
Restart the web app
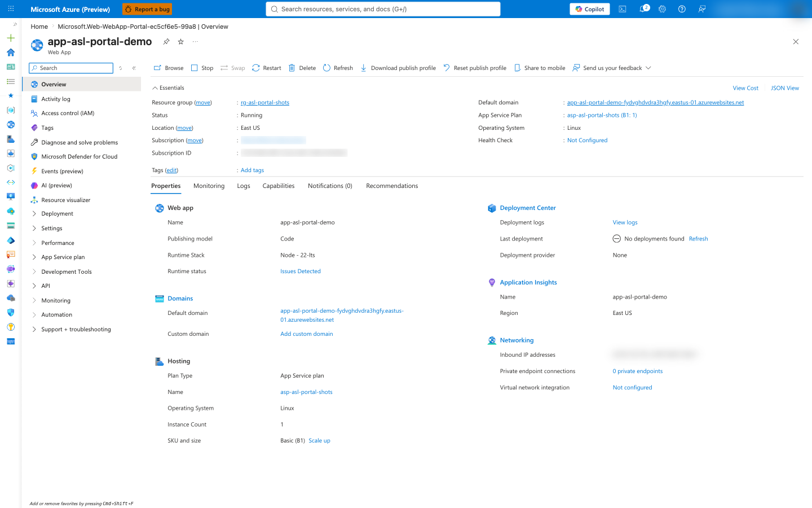[267, 68]
